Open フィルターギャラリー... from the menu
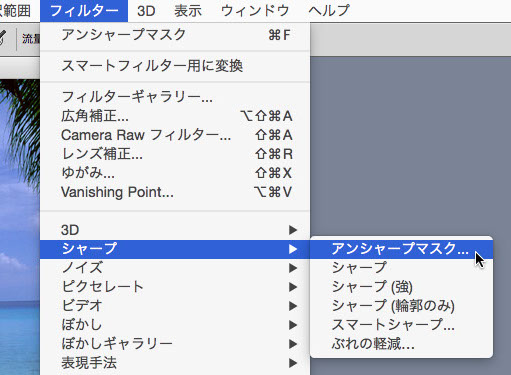This screenshot has height=375, width=511. (x=175, y=97)
